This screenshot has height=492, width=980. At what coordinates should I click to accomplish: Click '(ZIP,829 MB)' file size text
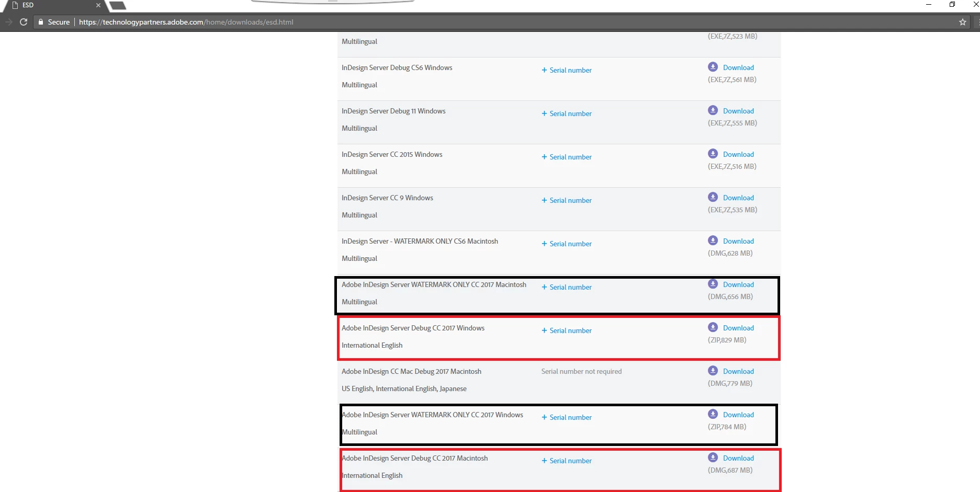click(727, 340)
